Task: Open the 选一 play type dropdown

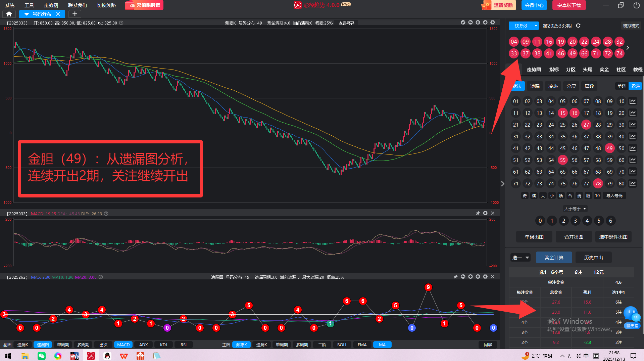Action: 521,258
